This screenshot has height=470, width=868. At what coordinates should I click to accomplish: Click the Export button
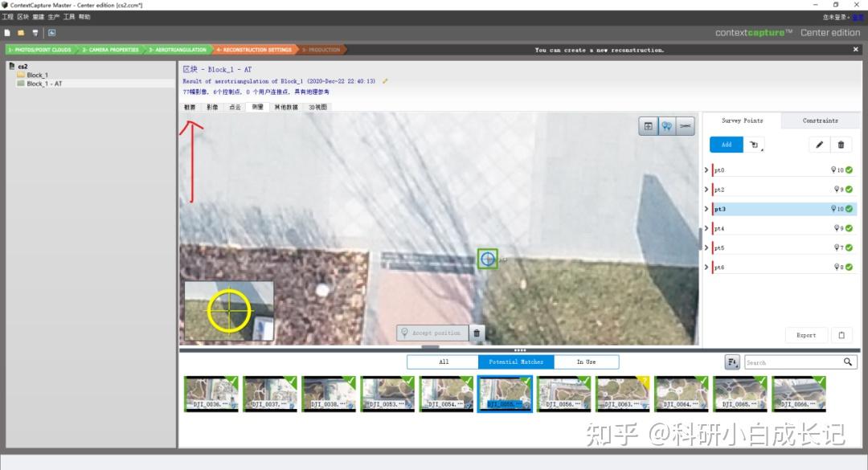click(x=806, y=335)
